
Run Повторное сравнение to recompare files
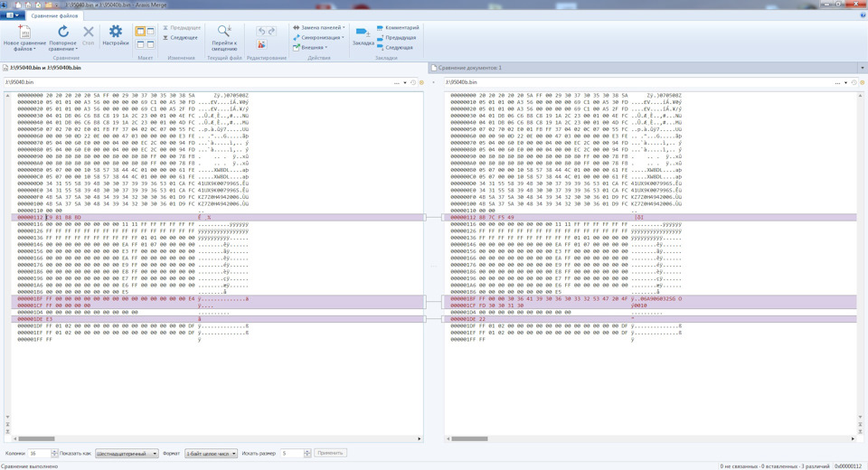point(62,38)
